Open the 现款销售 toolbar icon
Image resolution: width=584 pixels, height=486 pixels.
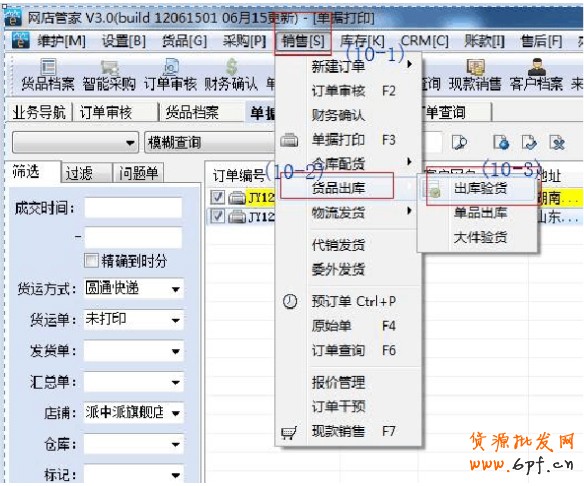point(475,67)
